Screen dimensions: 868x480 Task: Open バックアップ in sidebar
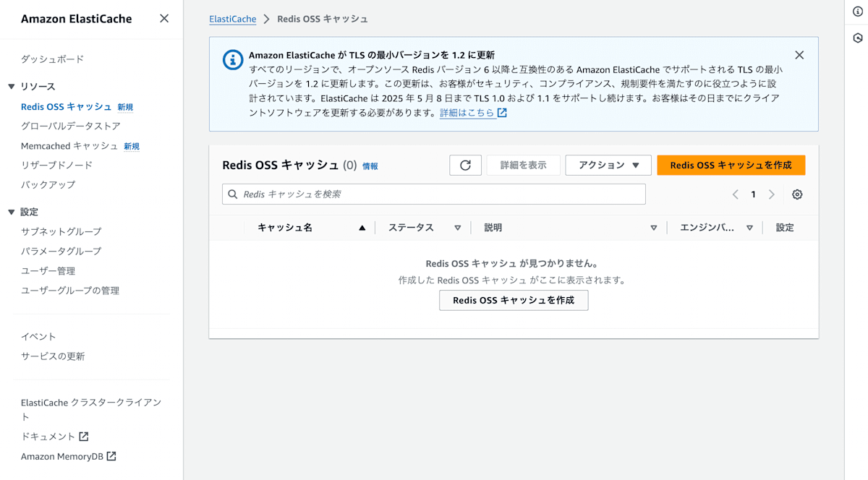48,184
